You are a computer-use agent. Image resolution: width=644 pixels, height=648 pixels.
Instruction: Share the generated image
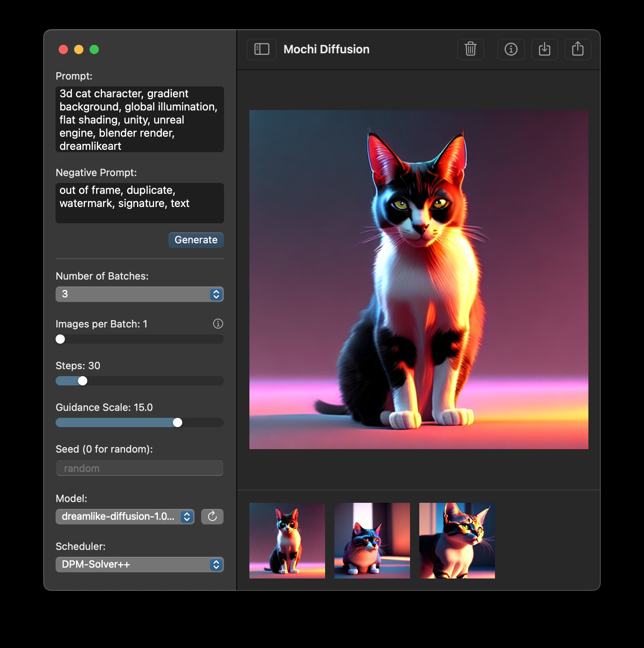coord(578,49)
